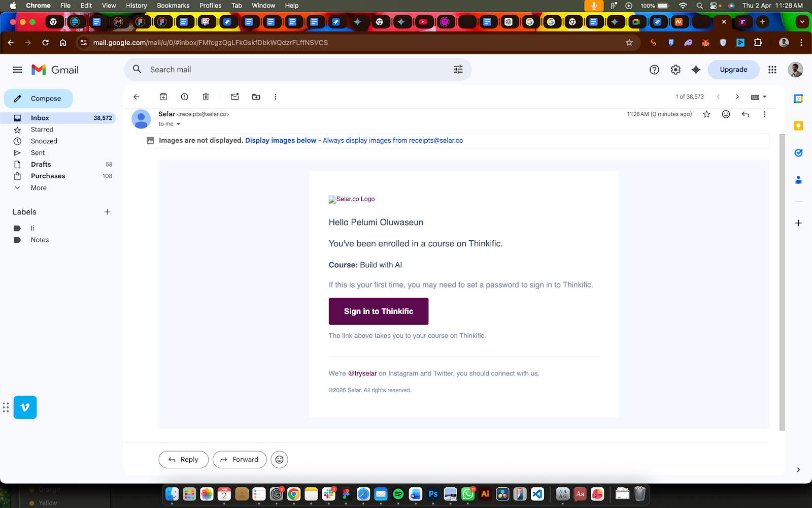Open the Drafts folder
The width and height of the screenshot is (812, 508).
pyautogui.click(x=41, y=165)
